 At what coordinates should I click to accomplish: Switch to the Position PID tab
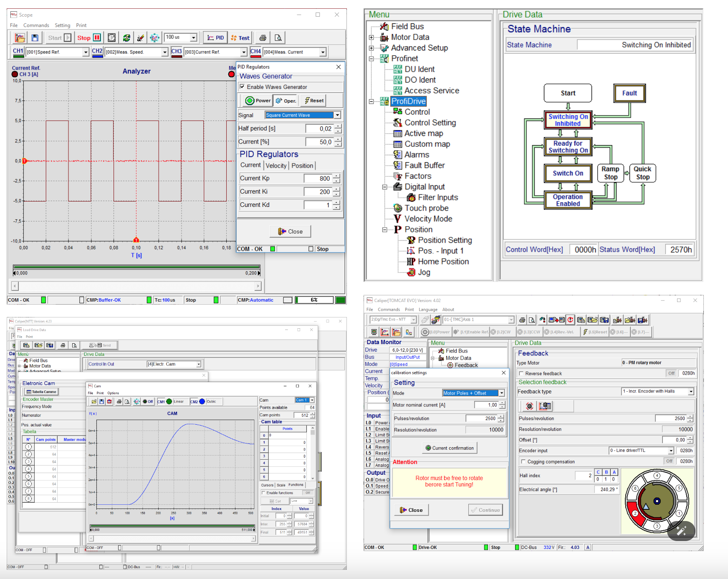pyautogui.click(x=302, y=166)
